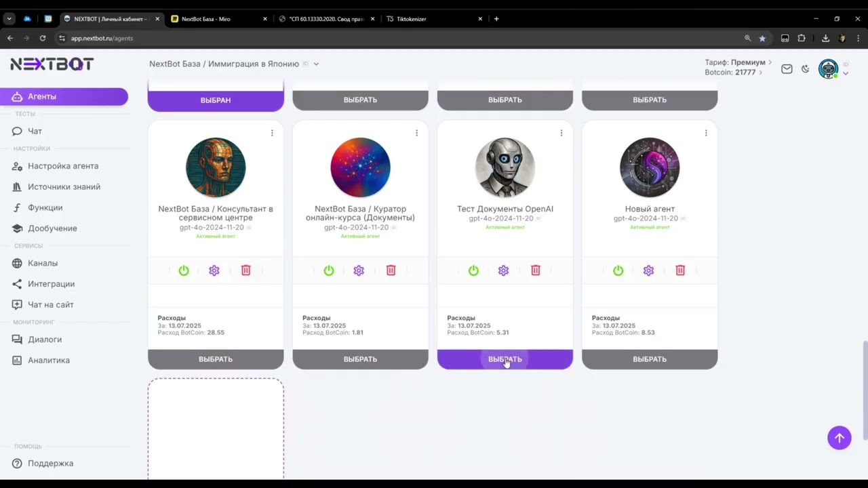Screen dimensions: 868x488
Task: Select the Куратор онлайн-курса agent
Action: [x=360, y=359]
